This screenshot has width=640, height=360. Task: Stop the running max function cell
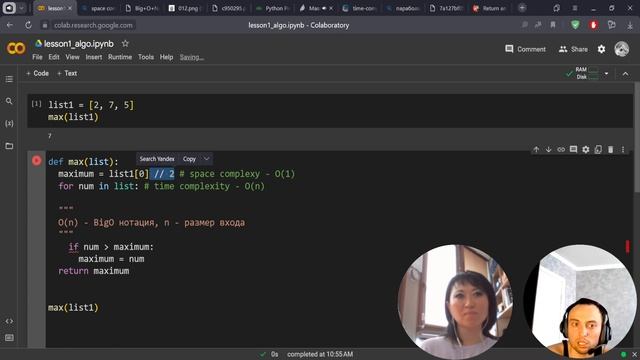(x=36, y=161)
